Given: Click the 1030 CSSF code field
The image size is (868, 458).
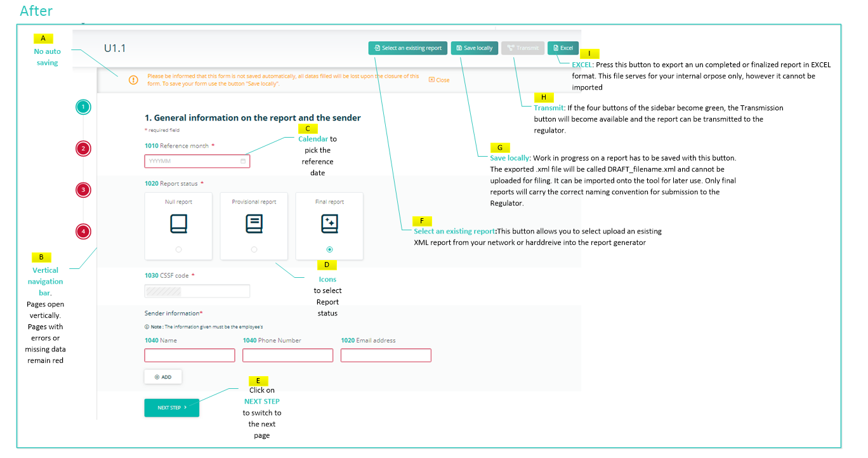Looking at the screenshot, I should pyautogui.click(x=197, y=291).
